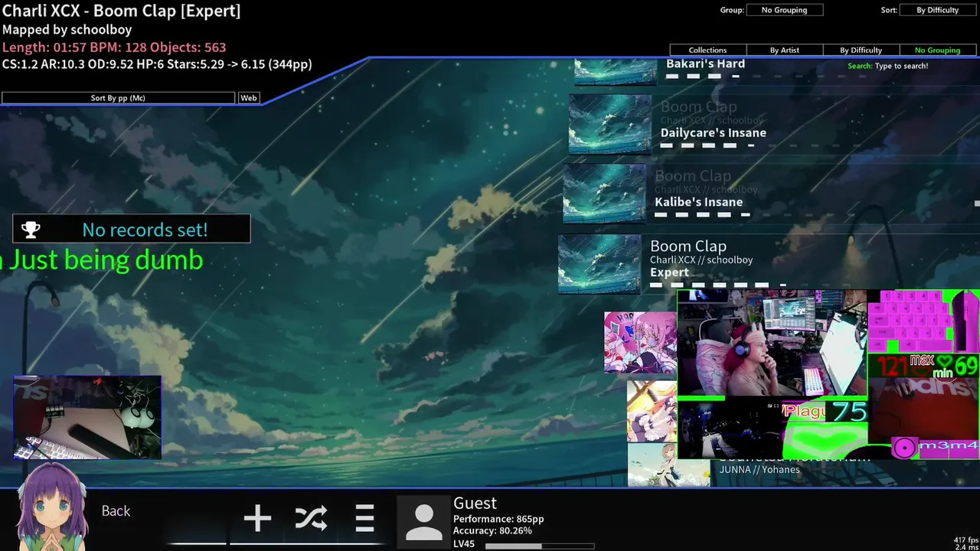
Task: Select Dailycare's Insane beatmap entry
Action: click(x=773, y=124)
